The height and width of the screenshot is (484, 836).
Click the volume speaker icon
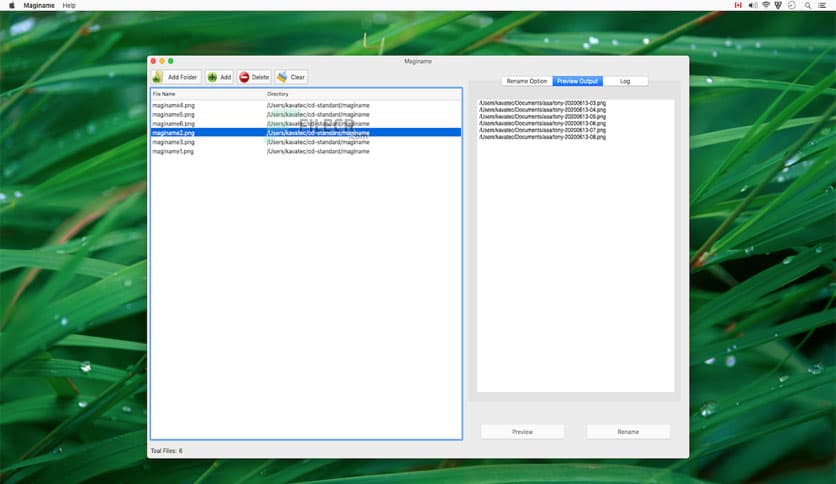point(751,5)
